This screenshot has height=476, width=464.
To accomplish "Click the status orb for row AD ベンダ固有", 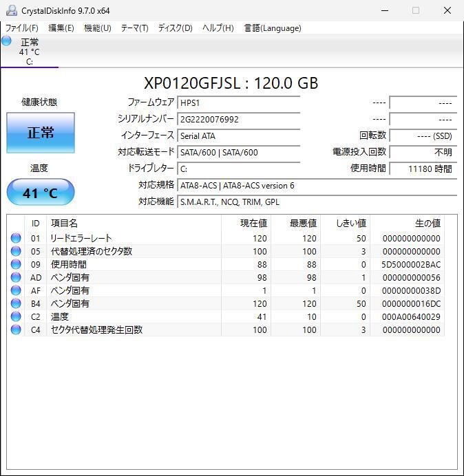I will pyautogui.click(x=16, y=277).
